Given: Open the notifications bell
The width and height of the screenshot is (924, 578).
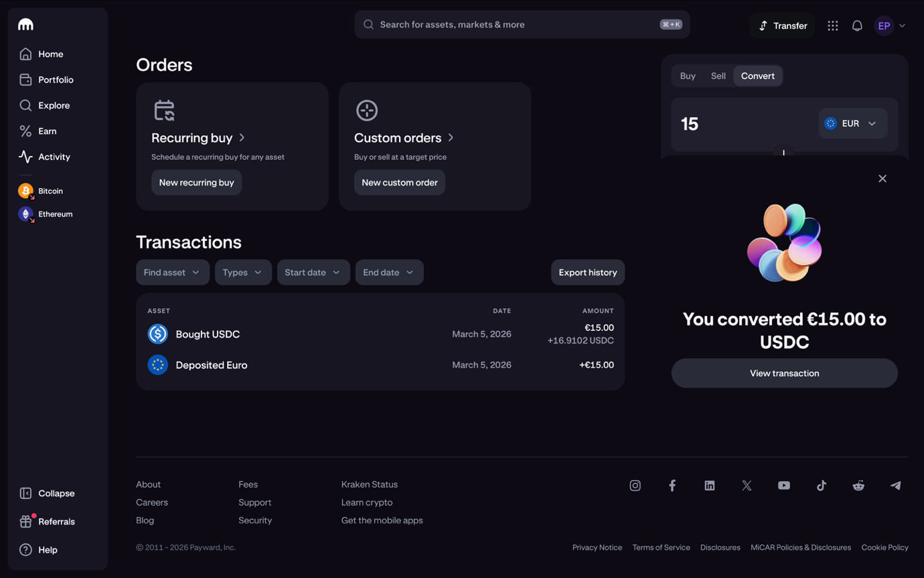Looking at the screenshot, I should [x=857, y=25].
